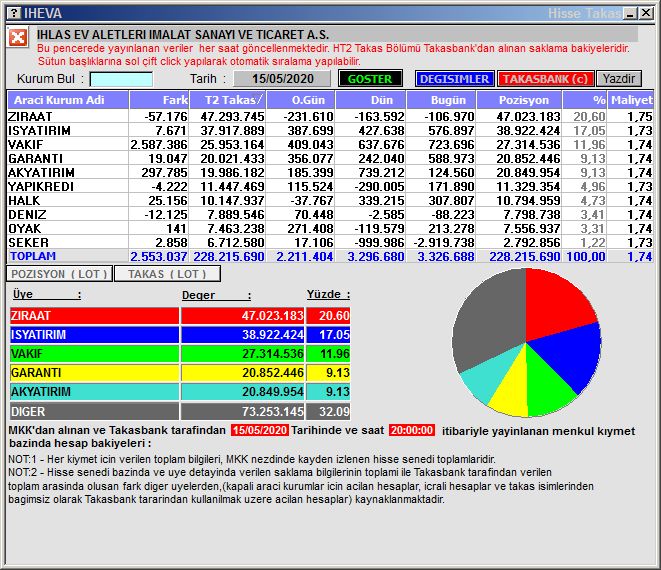Click legend value 73.253.145 for DIGER
This screenshot has height=570, width=661.
tap(272, 411)
